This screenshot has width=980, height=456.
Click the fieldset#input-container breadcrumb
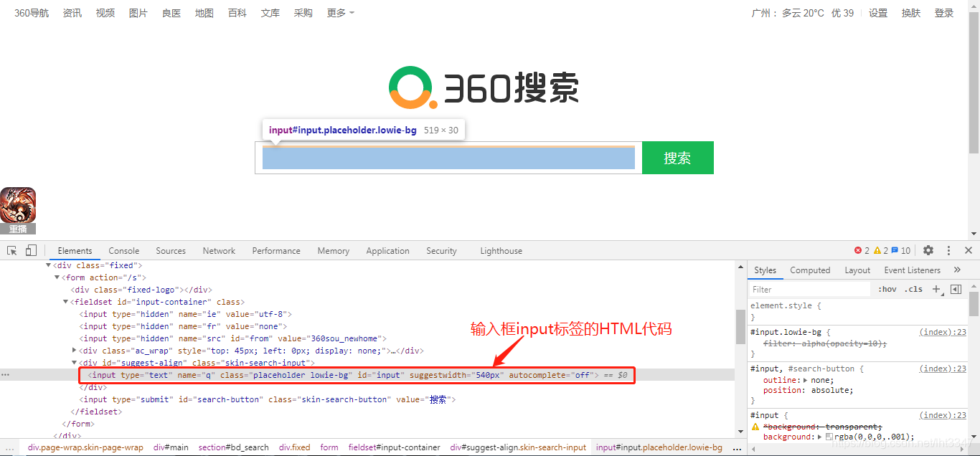(x=395, y=447)
